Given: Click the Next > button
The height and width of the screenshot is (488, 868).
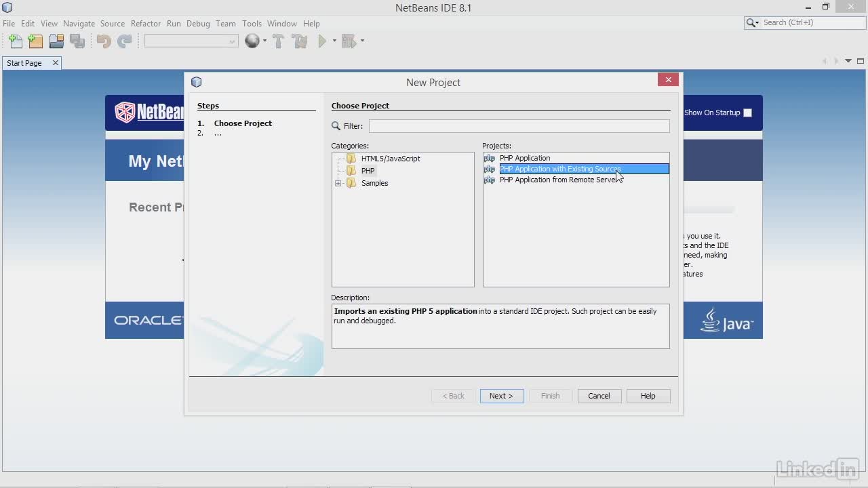Looking at the screenshot, I should (x=502, y=396).
